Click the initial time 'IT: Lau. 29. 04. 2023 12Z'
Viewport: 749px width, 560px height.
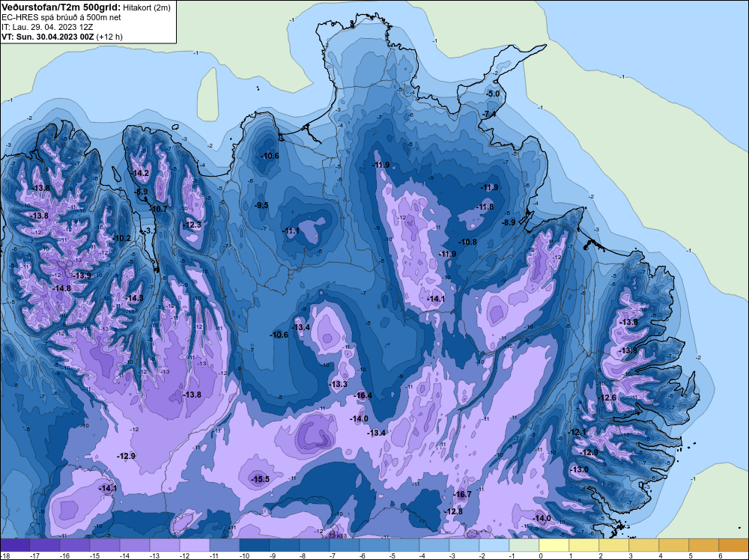[x=46, y=27]
